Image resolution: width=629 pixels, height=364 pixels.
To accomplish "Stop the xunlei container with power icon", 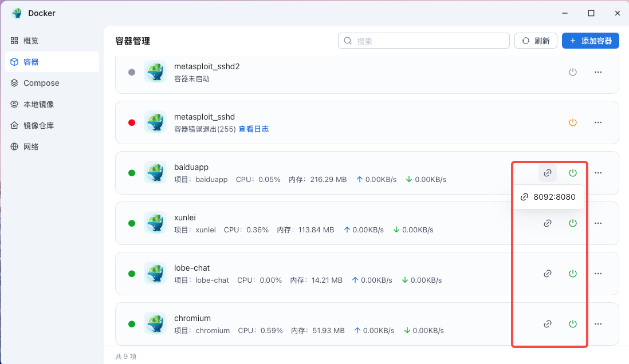I will [573, 223].
